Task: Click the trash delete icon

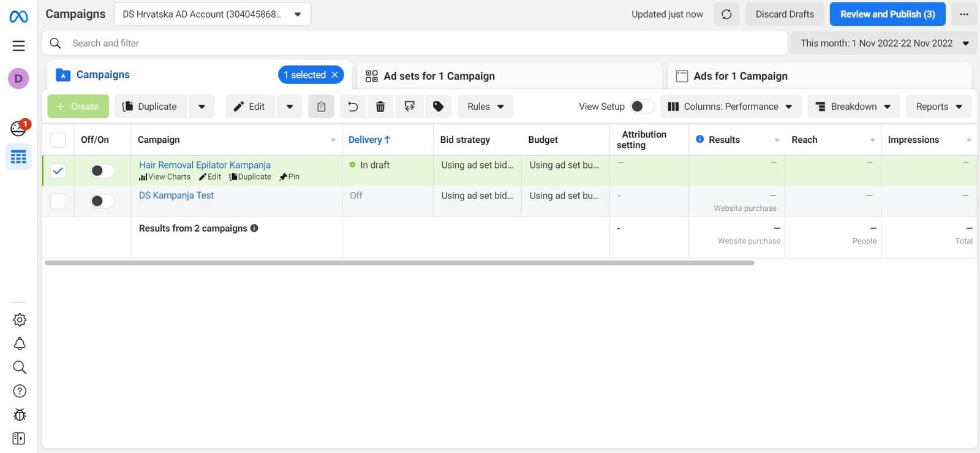Action: click(380, 107)
